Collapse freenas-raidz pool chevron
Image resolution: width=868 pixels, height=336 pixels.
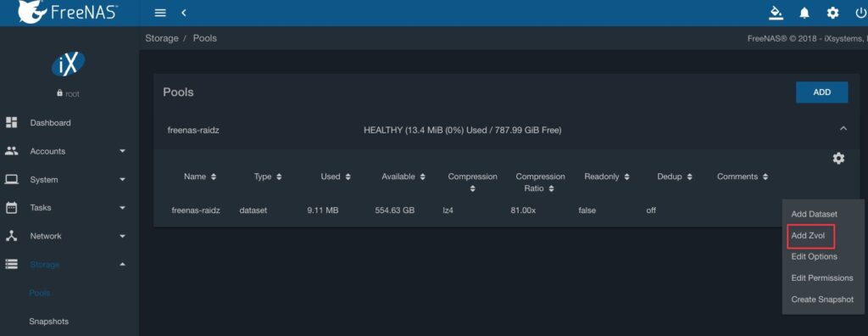point(843,129)
